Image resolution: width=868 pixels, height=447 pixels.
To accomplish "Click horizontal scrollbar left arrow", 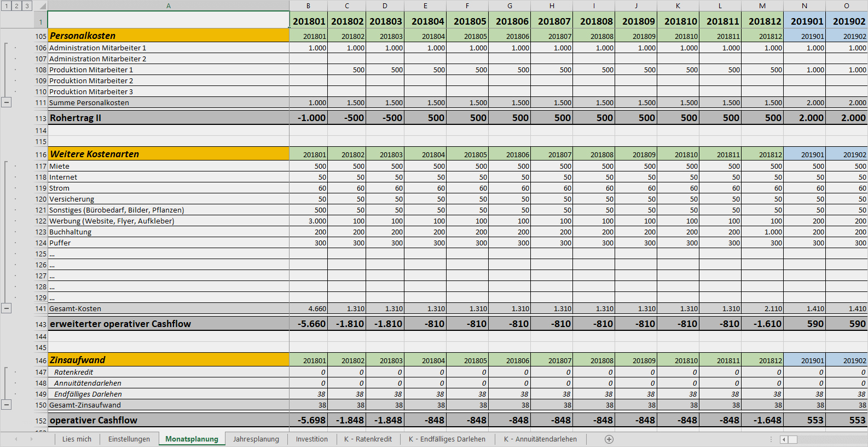I will (784, 439).
